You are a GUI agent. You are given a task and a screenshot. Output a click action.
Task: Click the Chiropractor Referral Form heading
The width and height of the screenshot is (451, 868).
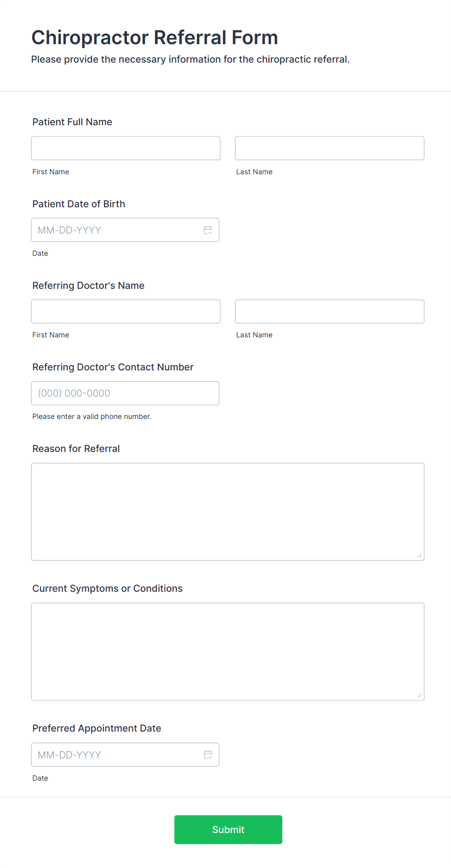(155, 37)
